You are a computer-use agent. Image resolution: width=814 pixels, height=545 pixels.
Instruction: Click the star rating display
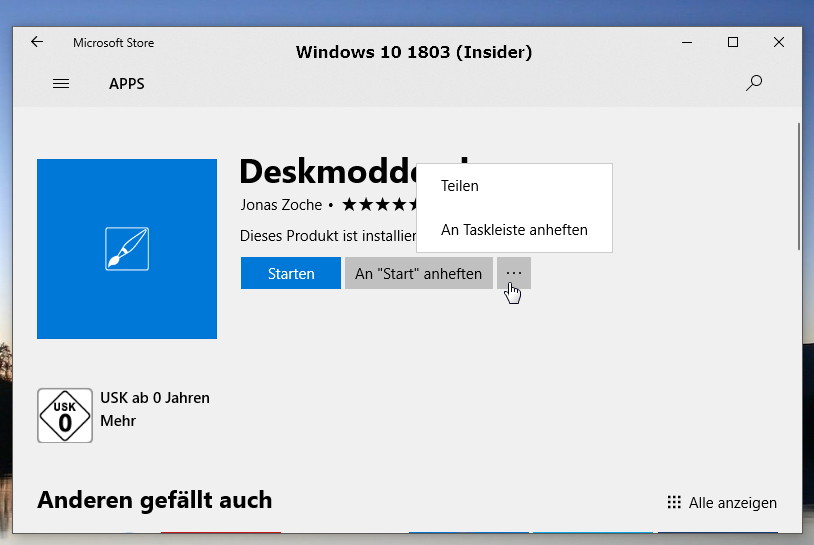(x=379, y=205)
